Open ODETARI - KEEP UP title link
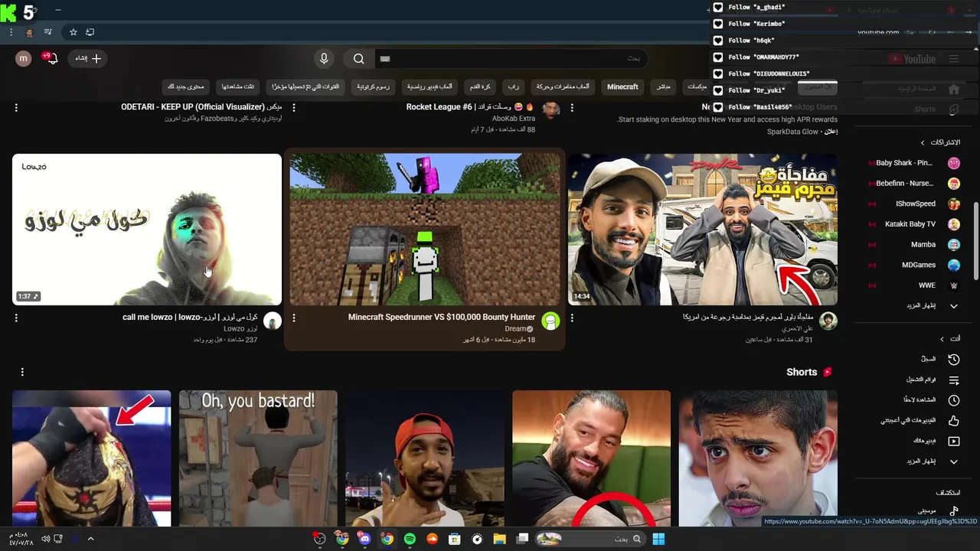This screenshot has width=980, height=551. [x=203, y=107]
